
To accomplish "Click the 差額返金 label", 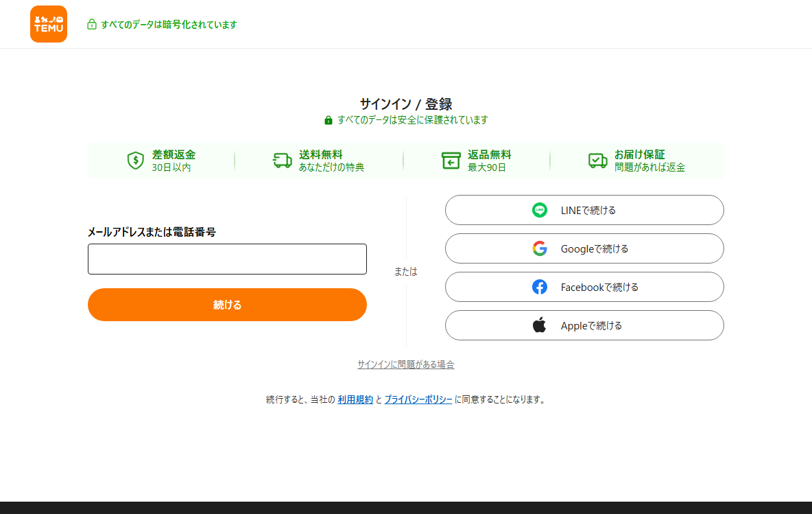I will point(174,154).
